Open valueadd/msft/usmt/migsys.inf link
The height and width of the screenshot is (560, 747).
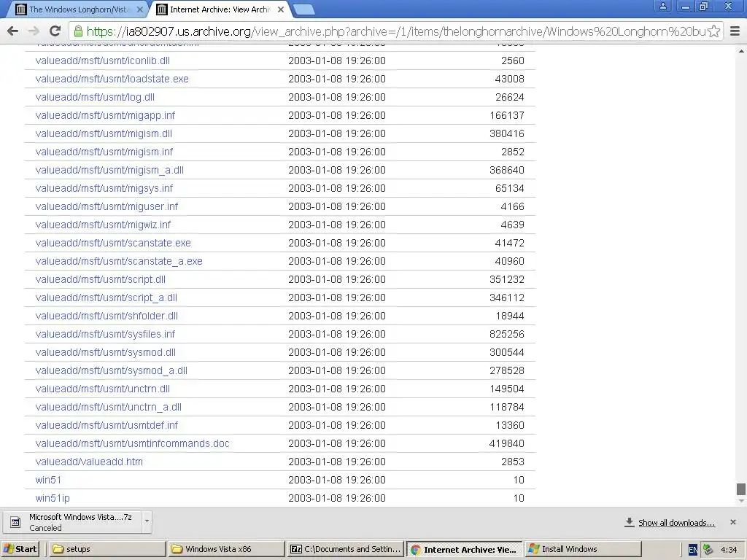(x=104, y=189)
